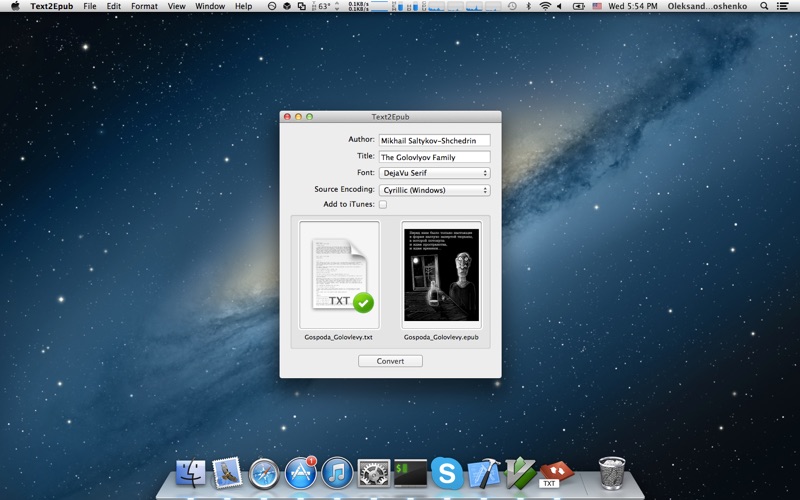Open Notification Center list icon

782,6
